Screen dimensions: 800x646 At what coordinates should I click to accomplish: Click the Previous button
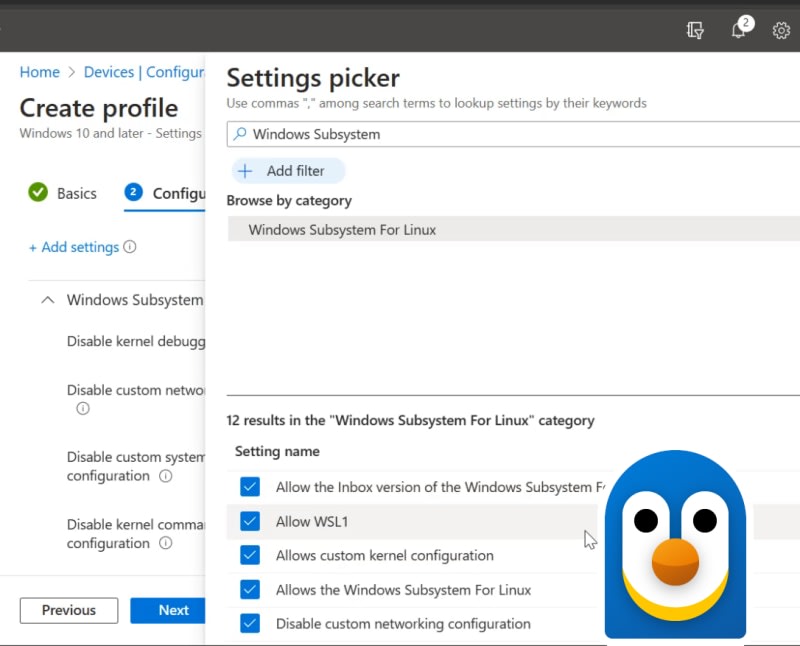tap(69, 610)
